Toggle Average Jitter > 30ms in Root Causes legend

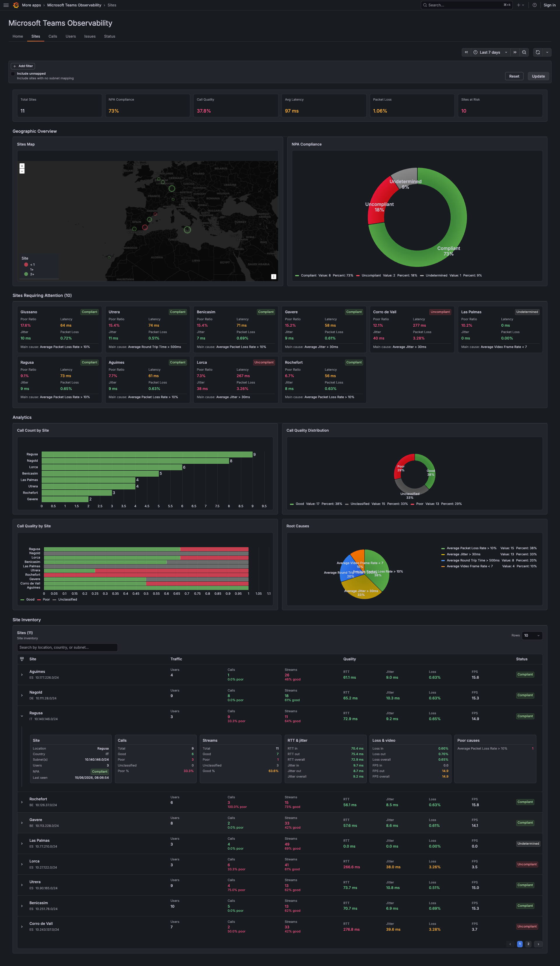coord(463,554)
